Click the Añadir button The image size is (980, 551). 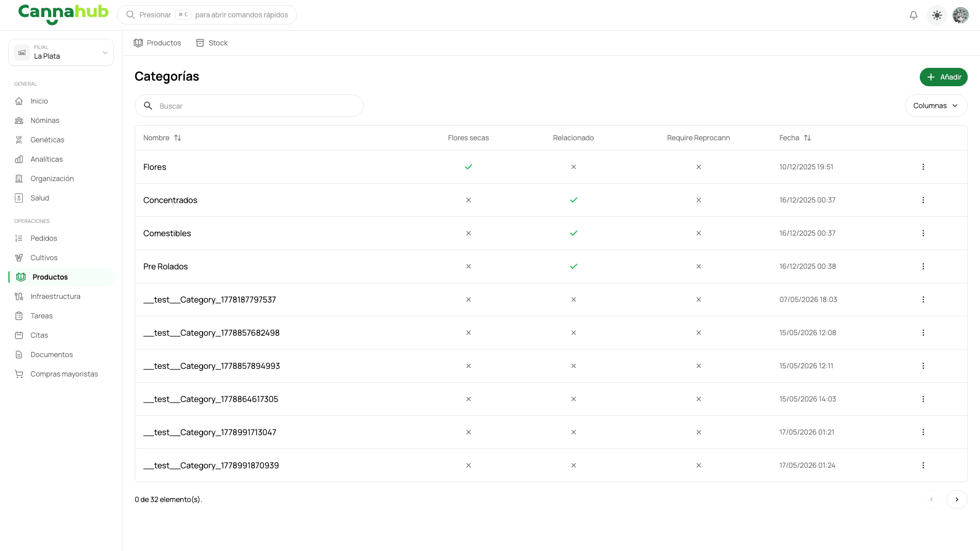[943, 77]
